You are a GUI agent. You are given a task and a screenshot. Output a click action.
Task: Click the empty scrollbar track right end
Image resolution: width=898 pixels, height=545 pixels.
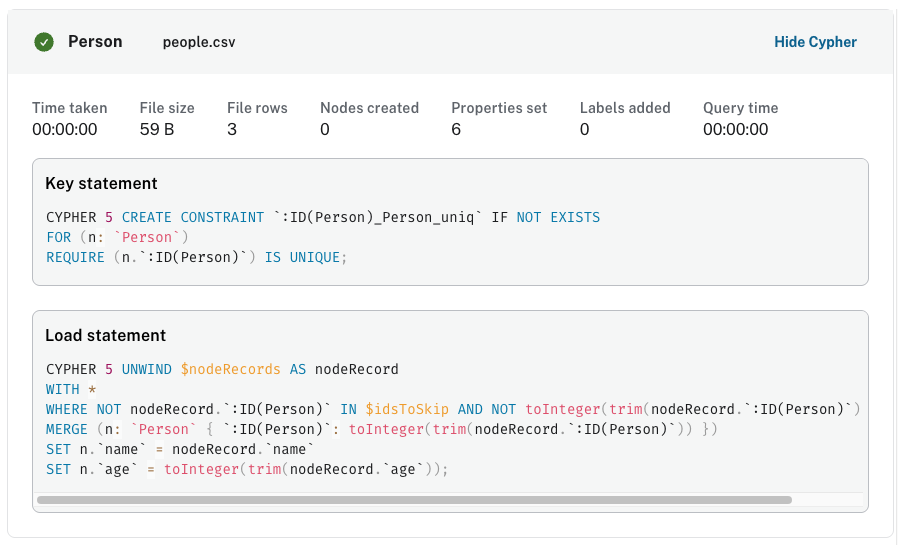(x=827, y=499)
